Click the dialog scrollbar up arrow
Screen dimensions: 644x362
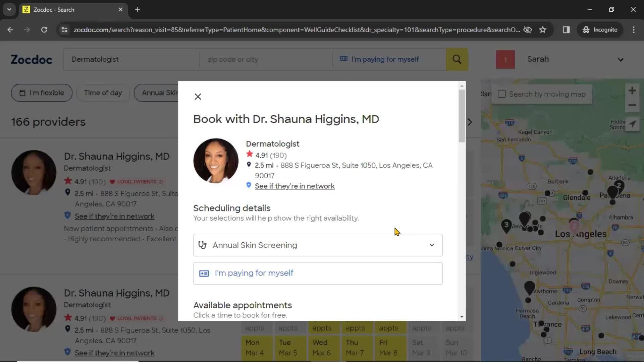462,86
